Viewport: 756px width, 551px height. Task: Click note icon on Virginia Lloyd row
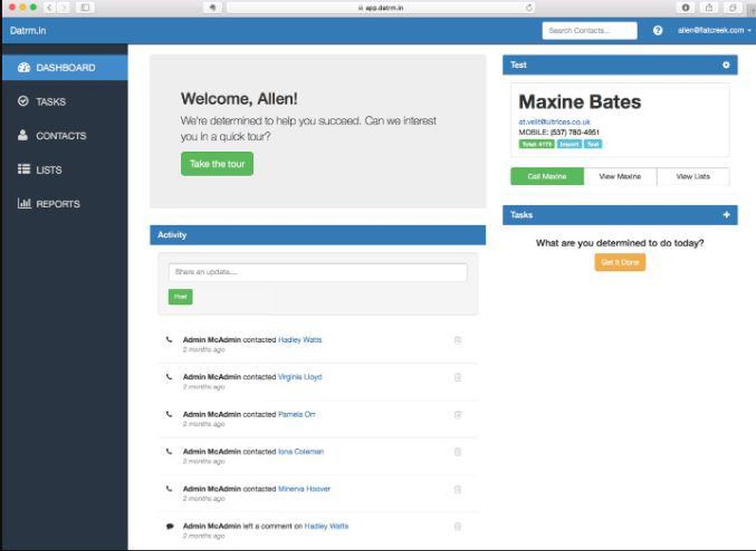[x=457, y=377]
